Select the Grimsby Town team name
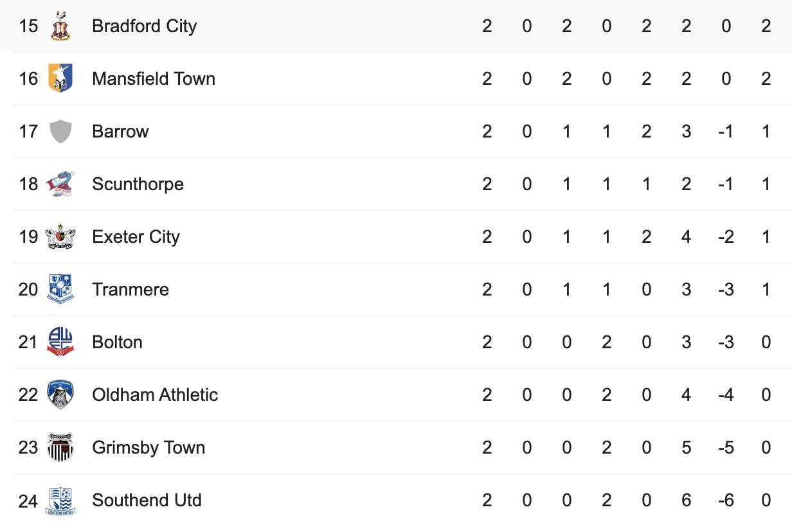Viewport: 792px width, 532px height. click(148, 448)
